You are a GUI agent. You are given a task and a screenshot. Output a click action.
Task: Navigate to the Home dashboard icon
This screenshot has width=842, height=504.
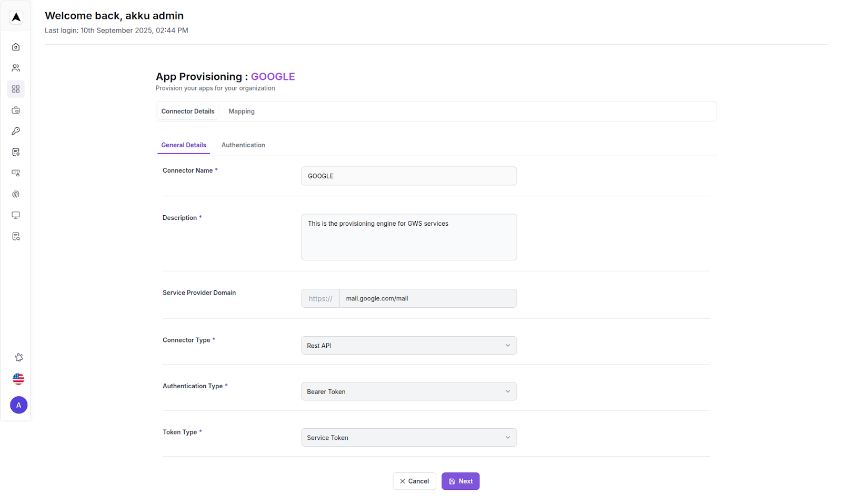[x=16, y=46]
